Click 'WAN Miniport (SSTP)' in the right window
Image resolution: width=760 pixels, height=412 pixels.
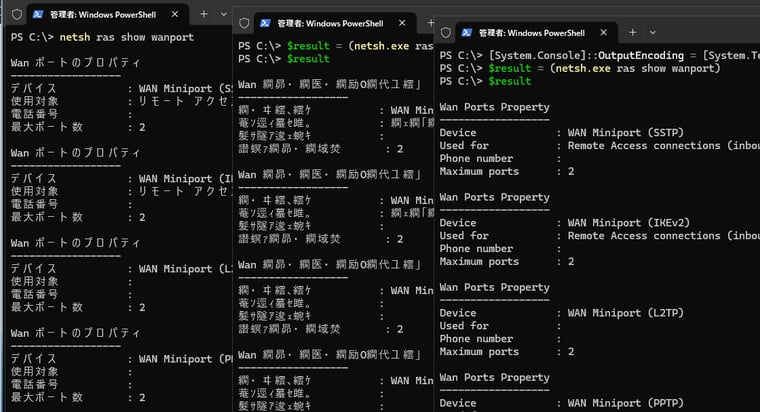pyautogui.click(x=626, y=133)
